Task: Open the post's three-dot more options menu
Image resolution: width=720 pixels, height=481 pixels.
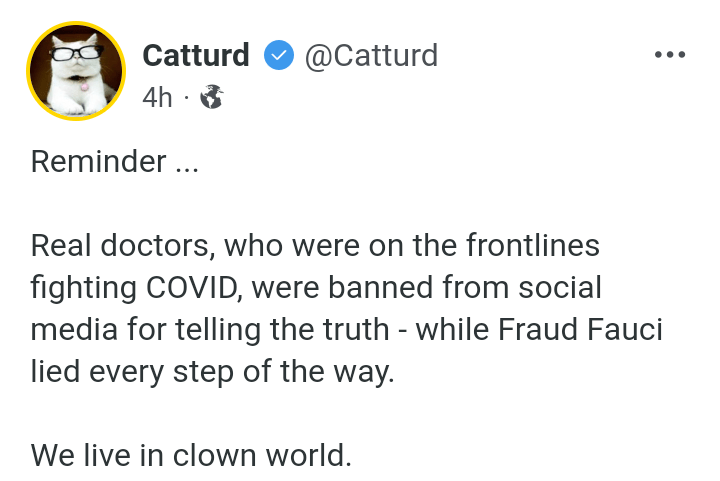Action: coord(669,55)
